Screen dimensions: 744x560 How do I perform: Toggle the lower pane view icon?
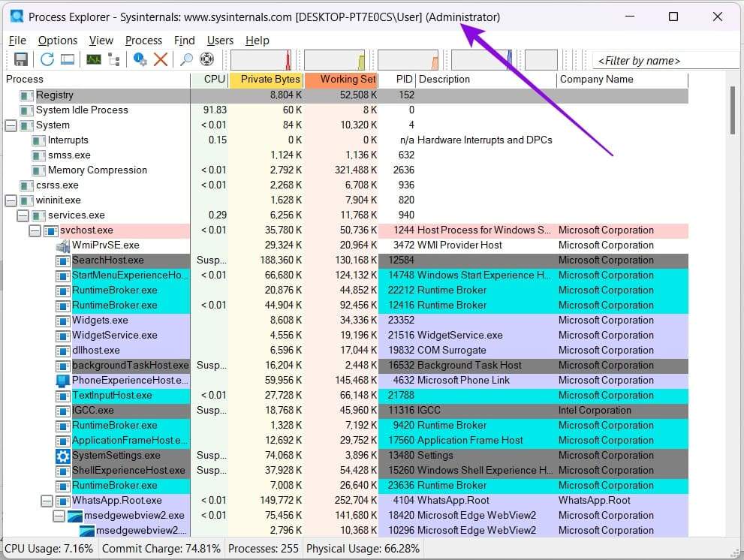point(68,59)
